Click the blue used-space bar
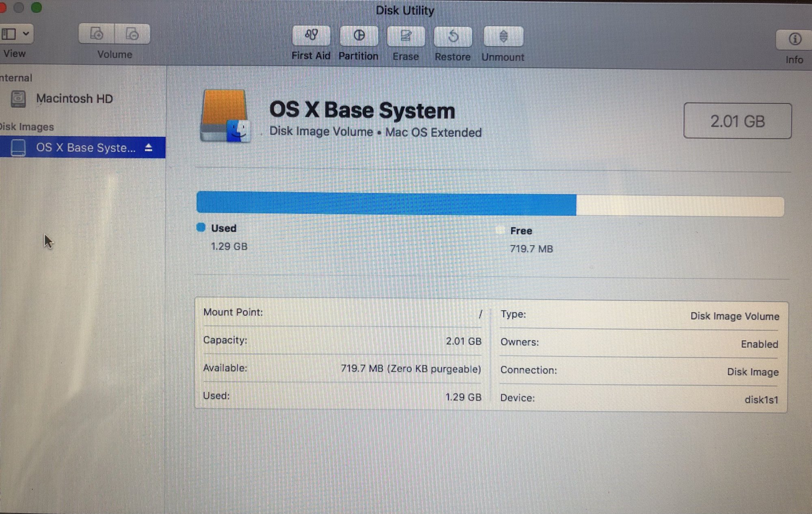Screen dimensions: 812x514 click(x=386, y=203)
